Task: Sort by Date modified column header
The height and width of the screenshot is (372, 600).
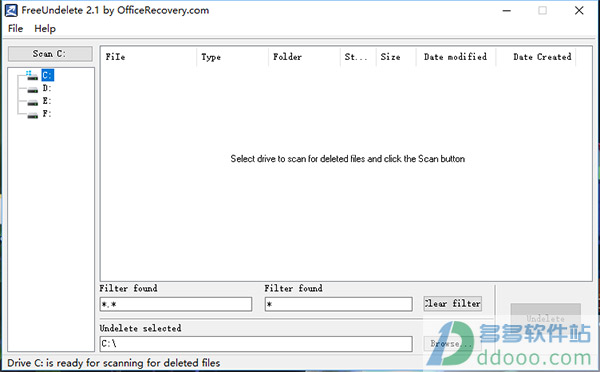Action: (x=456, y=57)
